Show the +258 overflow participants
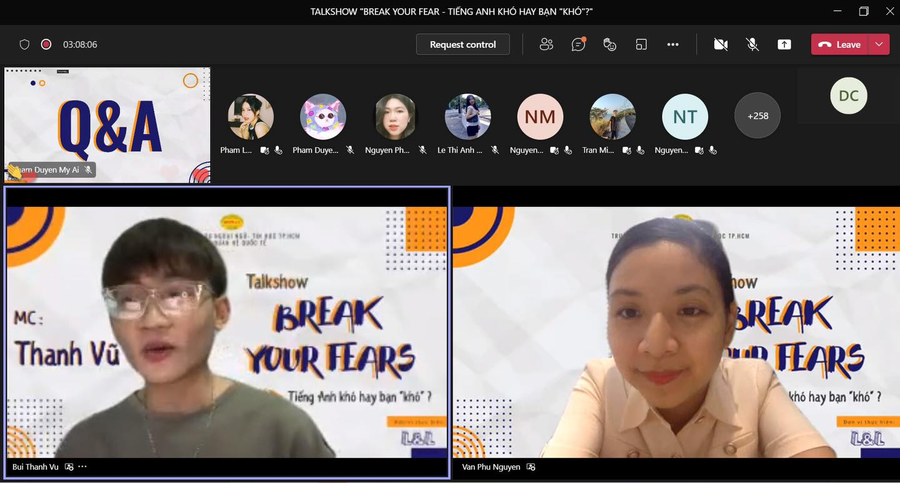This screenshot has width=900, height=483. pyautogui.click(x=758, y=116)
